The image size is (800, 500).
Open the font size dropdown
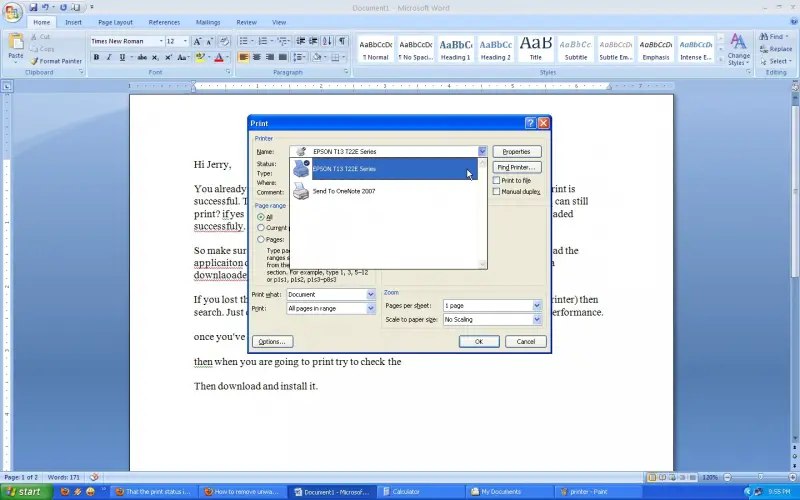185,41
